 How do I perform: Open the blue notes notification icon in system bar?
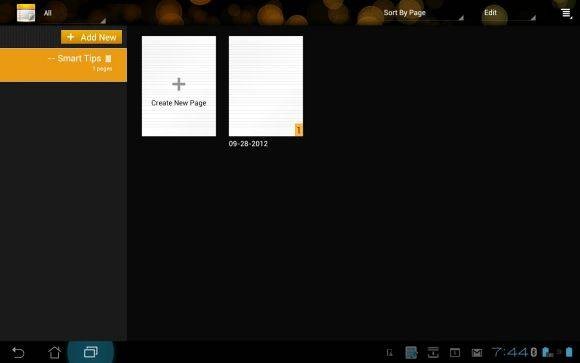pyautogui.click(x=411, y=352)
